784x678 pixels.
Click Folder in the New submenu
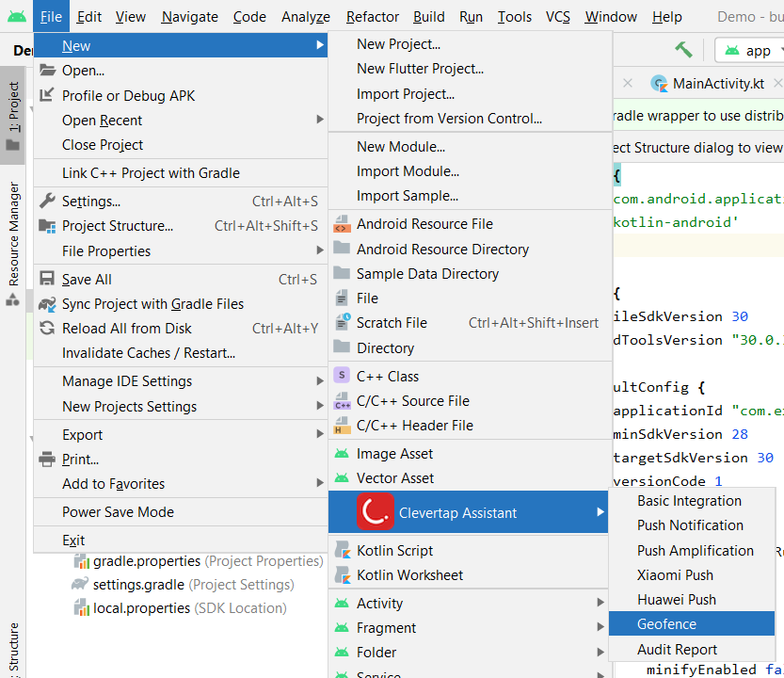pos(470,652)
